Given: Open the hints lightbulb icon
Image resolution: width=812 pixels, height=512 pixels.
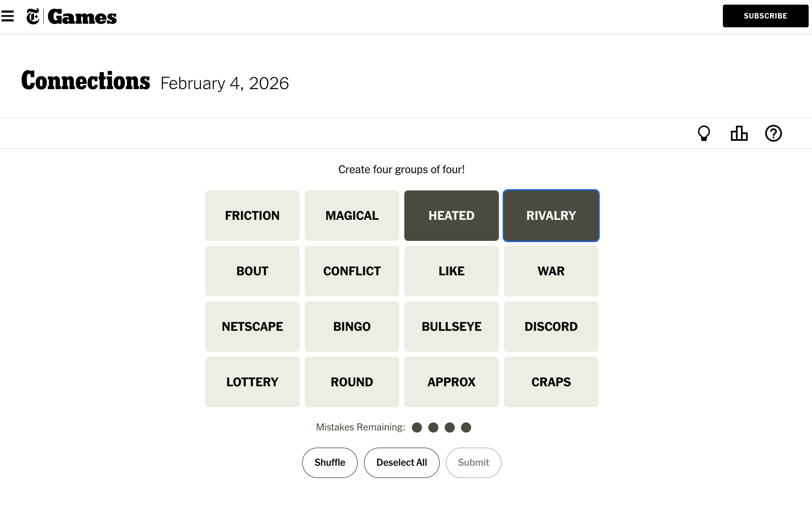Looking at the screenshot, I should [x=704, y=133].
